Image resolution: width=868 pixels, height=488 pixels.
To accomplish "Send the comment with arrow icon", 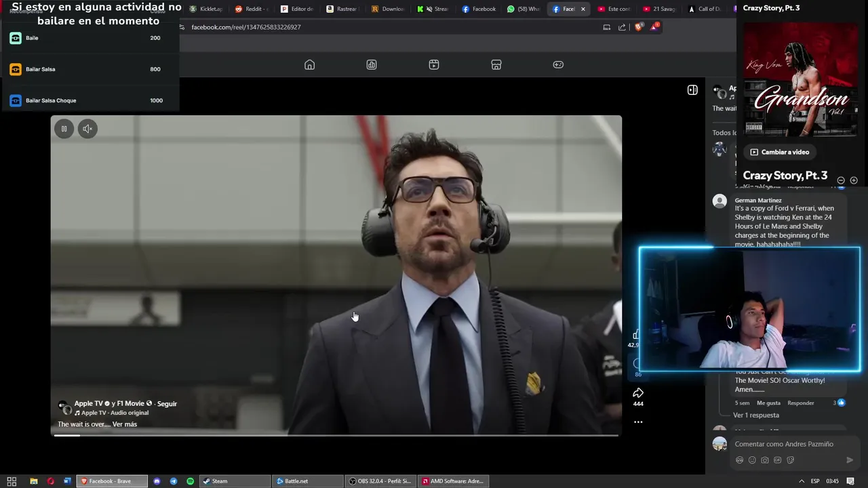I will 850,460.
